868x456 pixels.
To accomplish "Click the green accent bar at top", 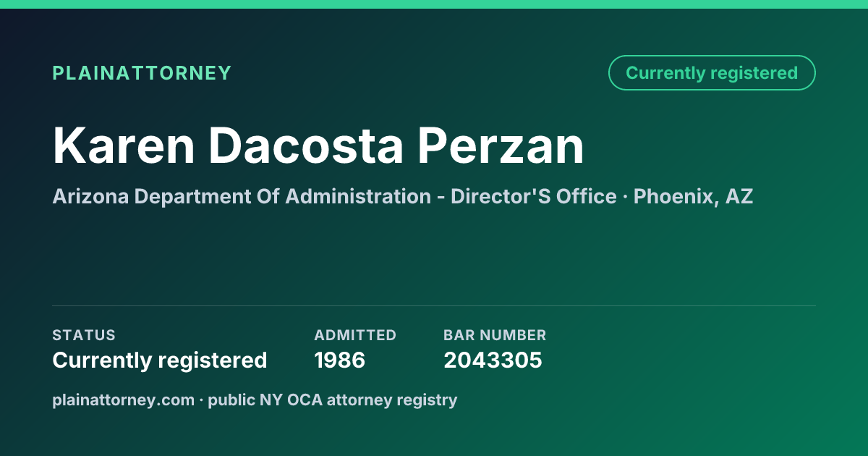I will pyautogui.click(x=434, y=4).
